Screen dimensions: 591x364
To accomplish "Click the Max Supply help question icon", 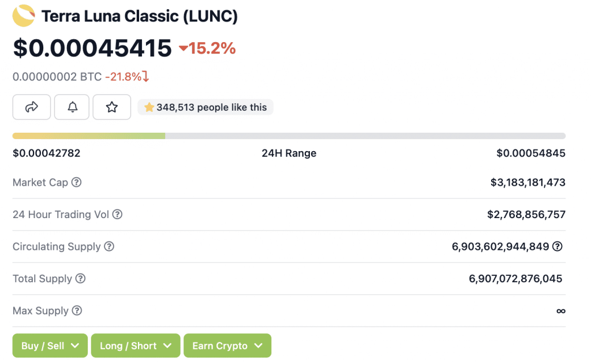I will pos(77,310).
